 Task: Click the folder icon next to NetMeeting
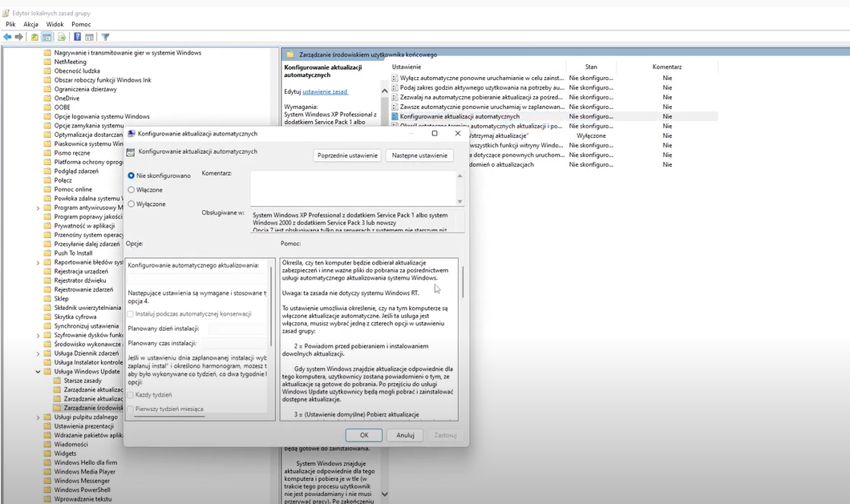coord(47,62)
